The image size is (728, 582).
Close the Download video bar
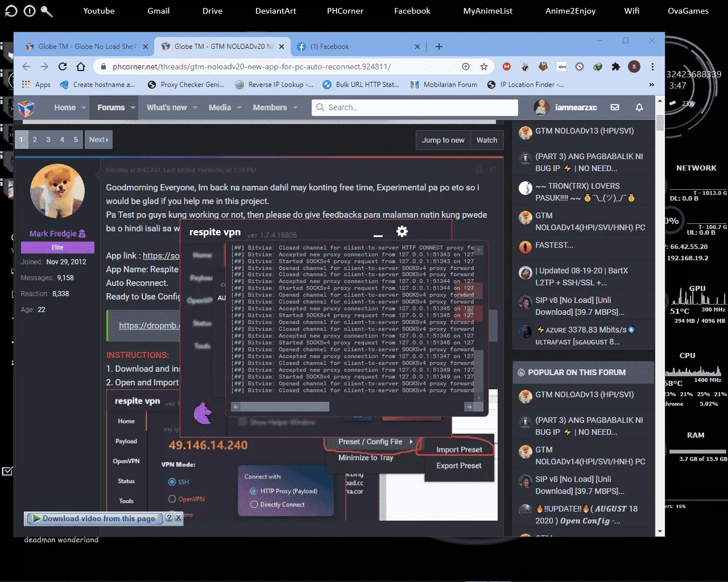(x=178, y=518)
